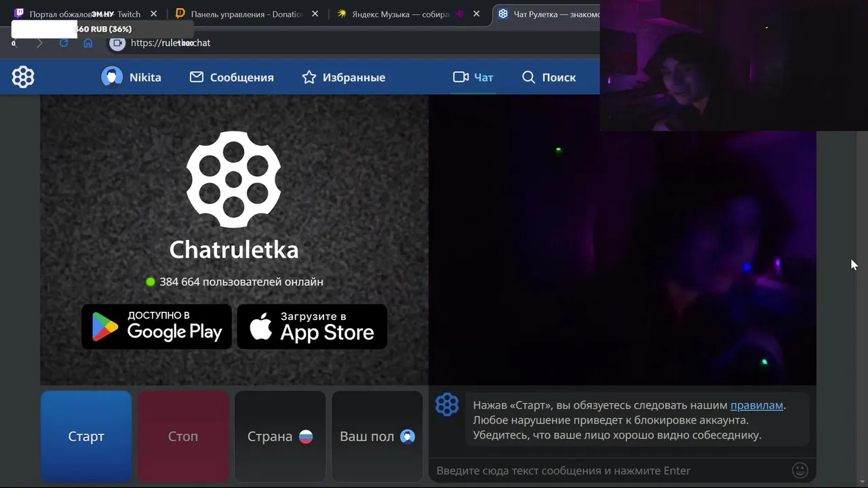Start chatting with the Старт button
Screen dimensions: 868x488
86,436
